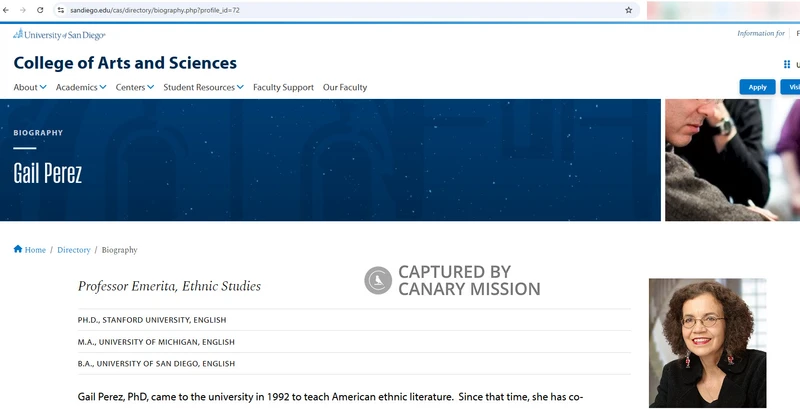This screenshot has width=800, height=409.
Task: Open site information icon in address bar
Action: point(61,10)
